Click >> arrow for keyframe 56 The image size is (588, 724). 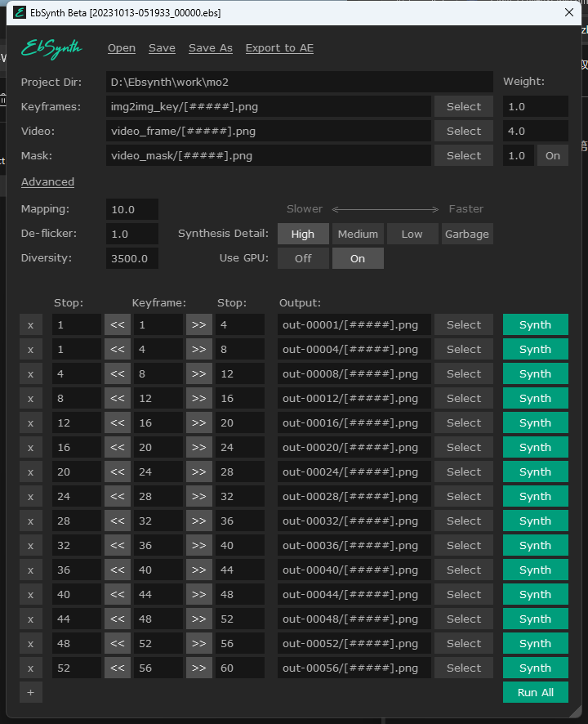[199, 668]
